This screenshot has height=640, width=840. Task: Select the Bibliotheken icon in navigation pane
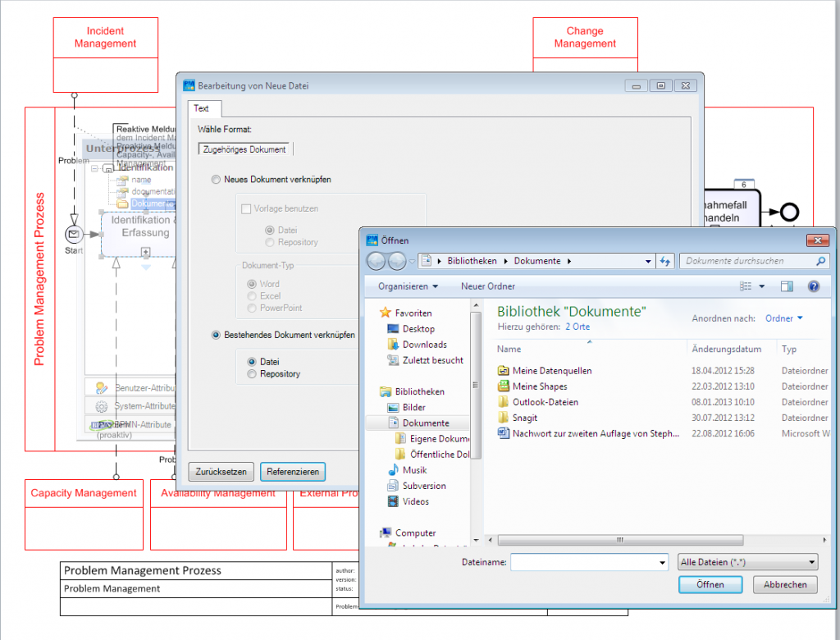pyautogui.click(x=386, y=392)
